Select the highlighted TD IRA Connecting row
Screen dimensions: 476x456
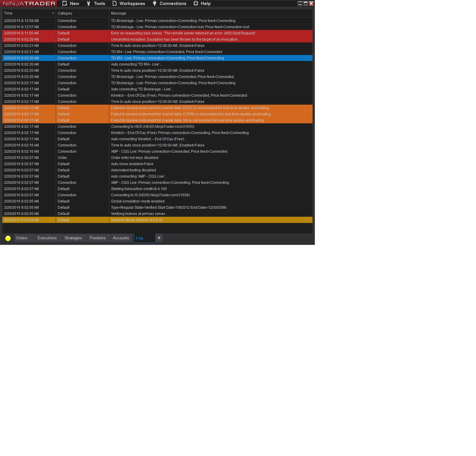[x=157, y=58]
